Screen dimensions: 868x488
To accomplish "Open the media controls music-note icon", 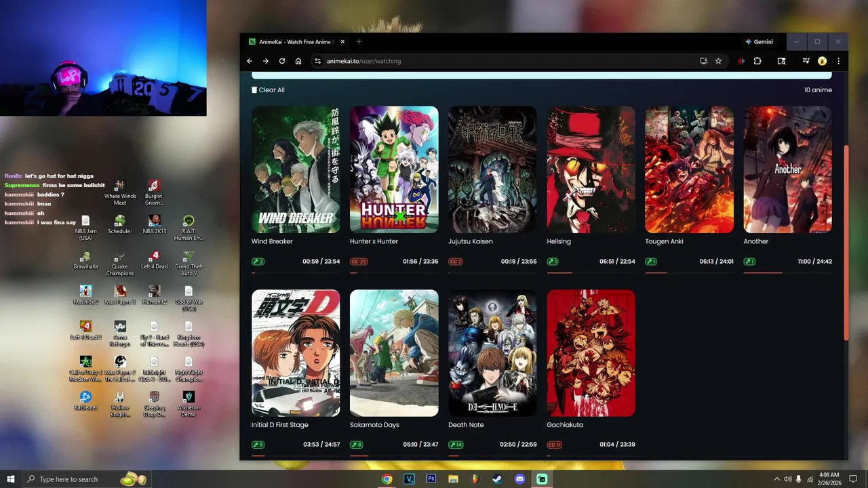I will [806, 61].
